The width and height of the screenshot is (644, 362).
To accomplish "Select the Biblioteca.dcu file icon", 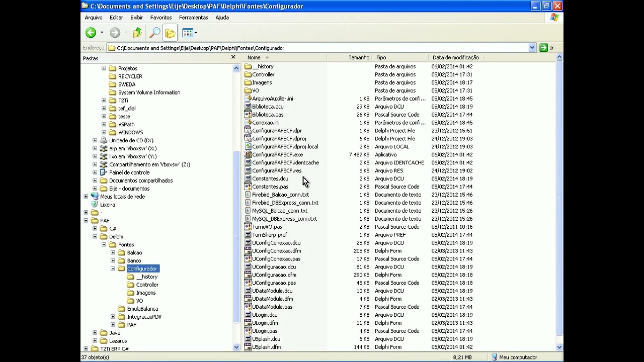I will tap(248, 107).
